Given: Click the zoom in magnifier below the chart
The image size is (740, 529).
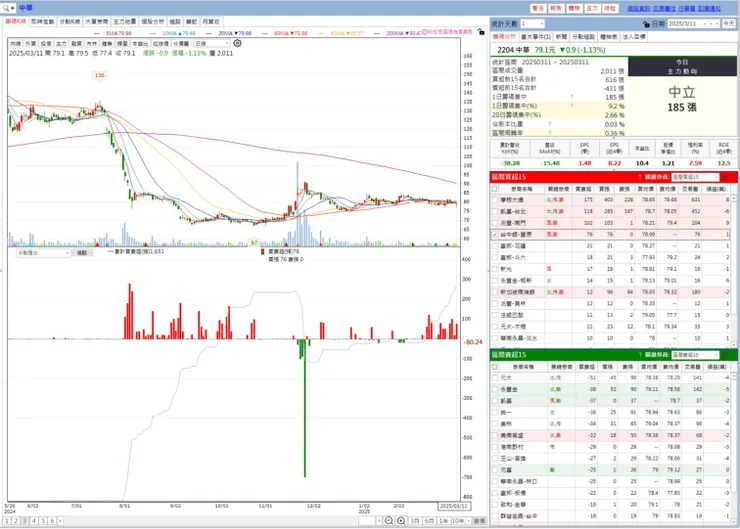Looking at the screenshot, I should tap(401, 521).
